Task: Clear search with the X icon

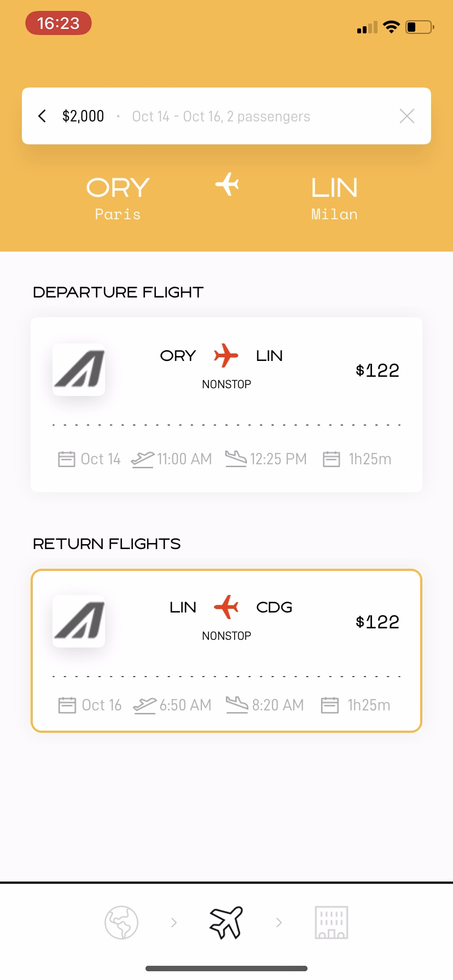Action: point(406,116)
